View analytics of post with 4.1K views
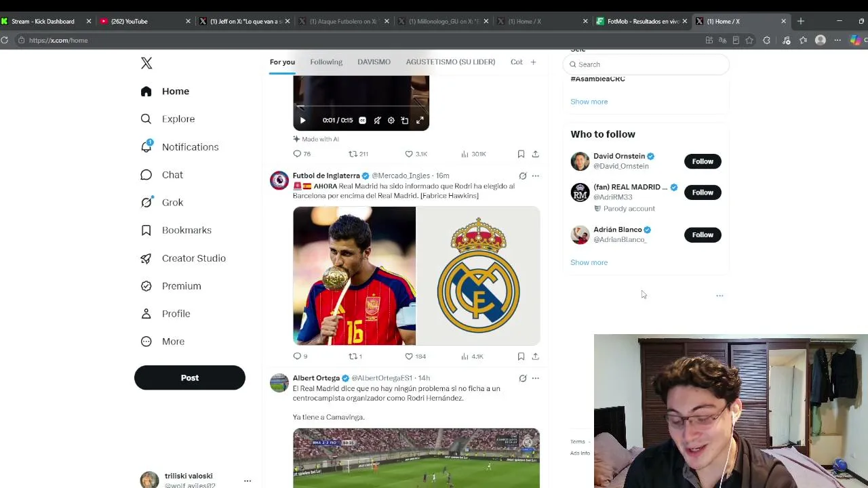The image size is (868, 488). (472, 357)
